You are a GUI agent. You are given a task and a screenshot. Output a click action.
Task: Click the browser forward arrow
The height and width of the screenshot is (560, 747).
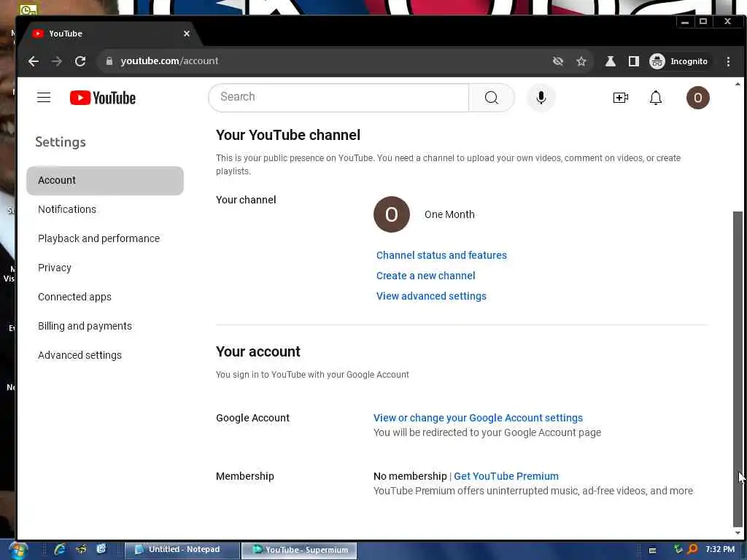click(x=57, y=61)
